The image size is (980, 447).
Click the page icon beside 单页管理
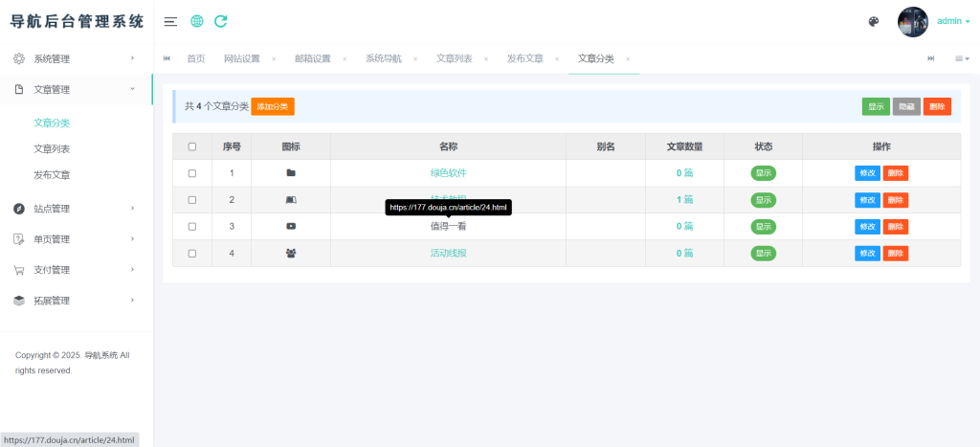[x=19, y=239]
